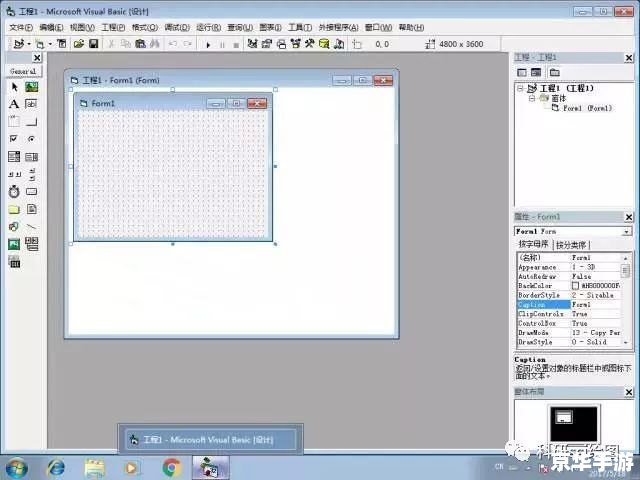This screenshot has height=480, width=640.
Task: Collapse the 工程1 (工程1) tree node
Action: point(520,88)
